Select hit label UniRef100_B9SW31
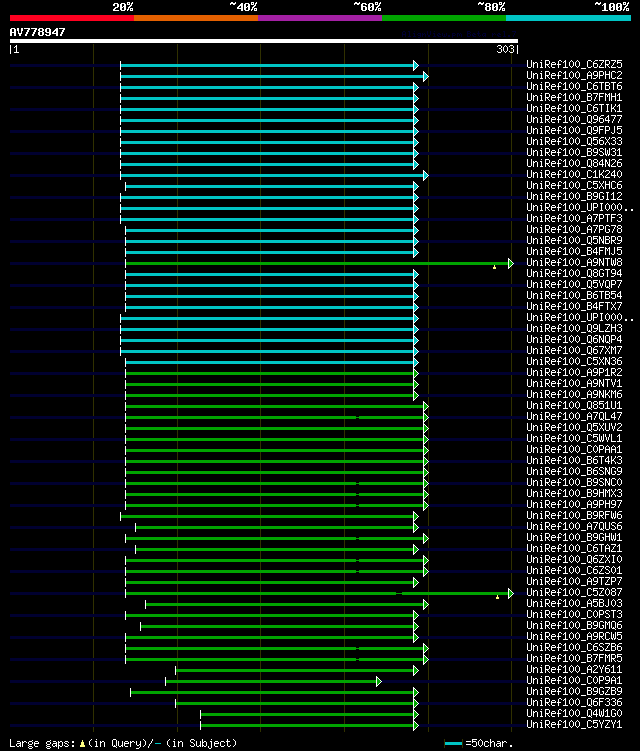The width and height of the screenshot is (640, 751). tap(574, 152)
